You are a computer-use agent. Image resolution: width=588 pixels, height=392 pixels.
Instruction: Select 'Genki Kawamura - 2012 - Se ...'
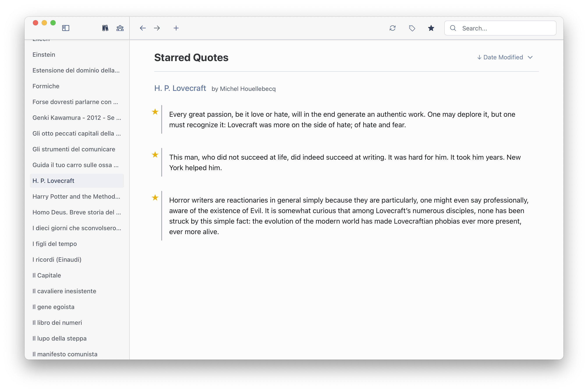coord(77,118)
